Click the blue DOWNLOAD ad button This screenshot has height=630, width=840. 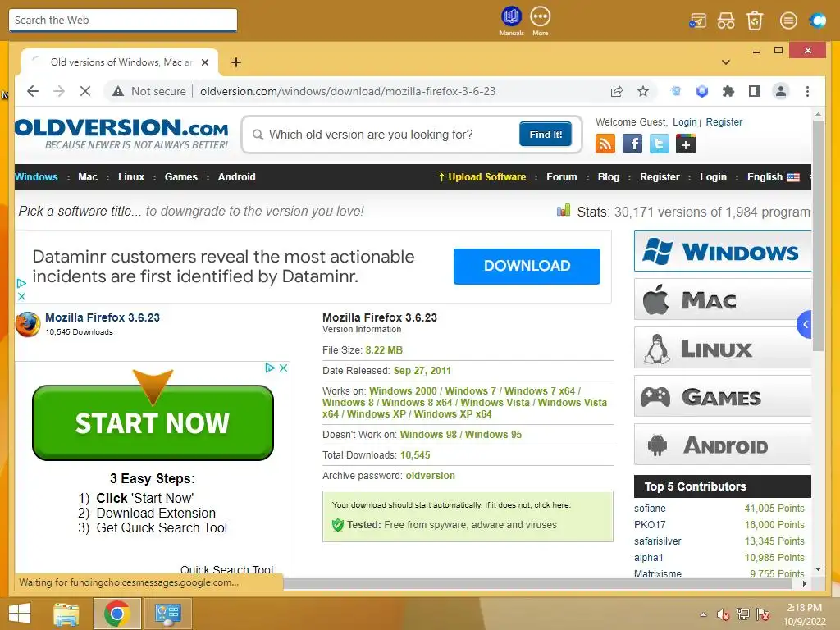coord(527,266)
